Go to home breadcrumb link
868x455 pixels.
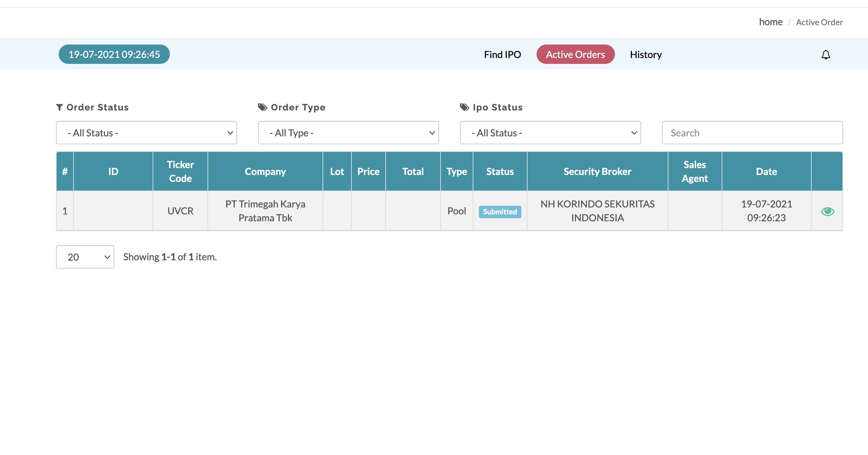pos(770,22)
